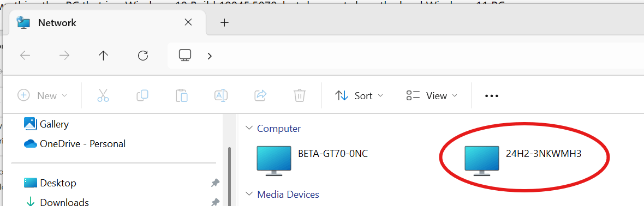Go back with the left arrow
644x206 pixels.
pyautogui.click(x=26, y=56)
